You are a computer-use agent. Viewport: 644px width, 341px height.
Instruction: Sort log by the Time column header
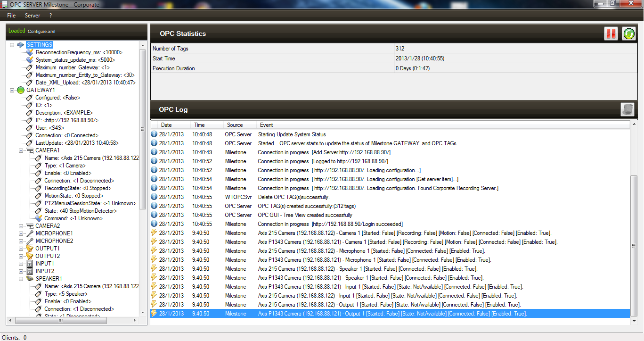207,125
